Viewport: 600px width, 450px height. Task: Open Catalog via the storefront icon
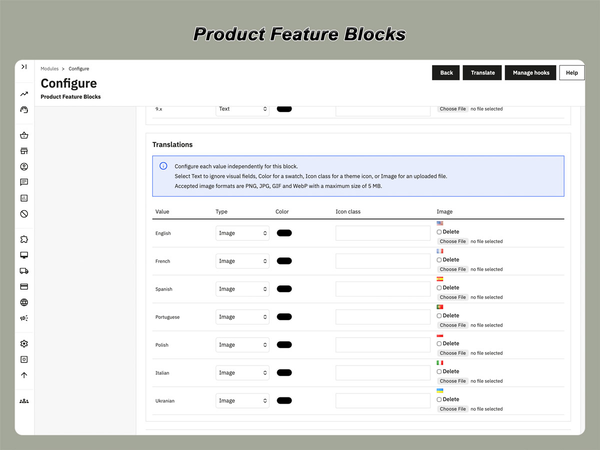click(24, 151)
